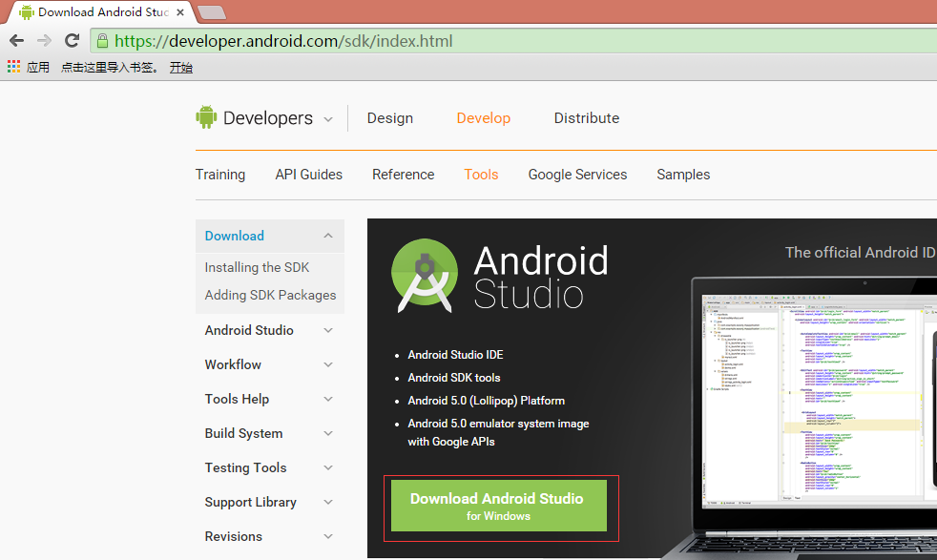Click the Android Studio sidebar link

pyautogui.click(x=249, y=330)
